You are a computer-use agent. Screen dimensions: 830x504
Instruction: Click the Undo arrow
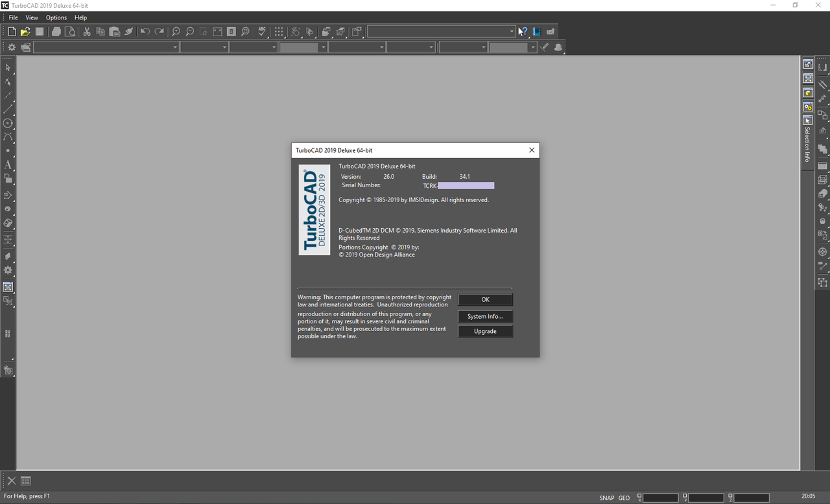[145, 31]
